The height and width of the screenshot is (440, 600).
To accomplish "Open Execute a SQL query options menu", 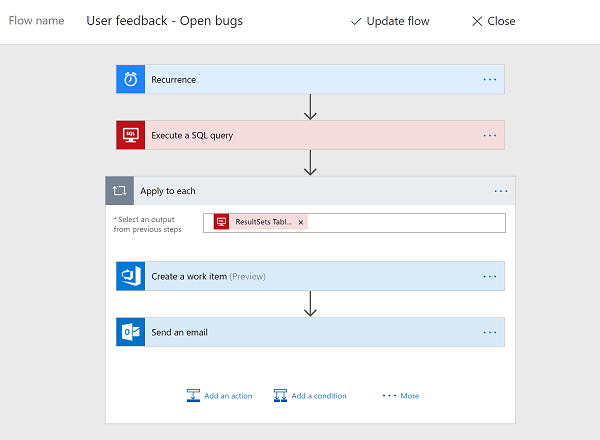I will [x=489, y=135].
